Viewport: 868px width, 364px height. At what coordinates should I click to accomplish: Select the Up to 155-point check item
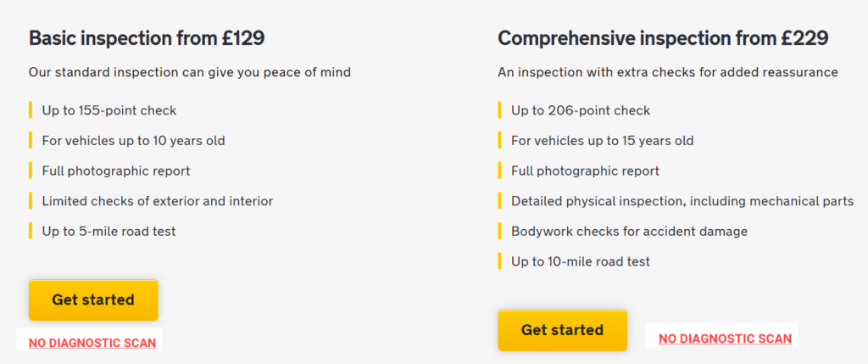[x=109, y=110]
